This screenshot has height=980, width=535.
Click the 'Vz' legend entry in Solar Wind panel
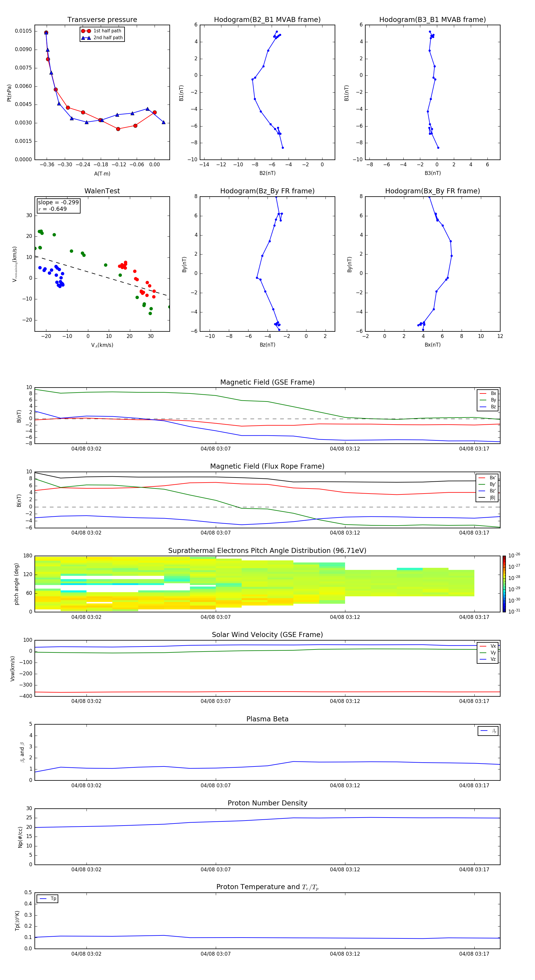[x=488, y=659]
